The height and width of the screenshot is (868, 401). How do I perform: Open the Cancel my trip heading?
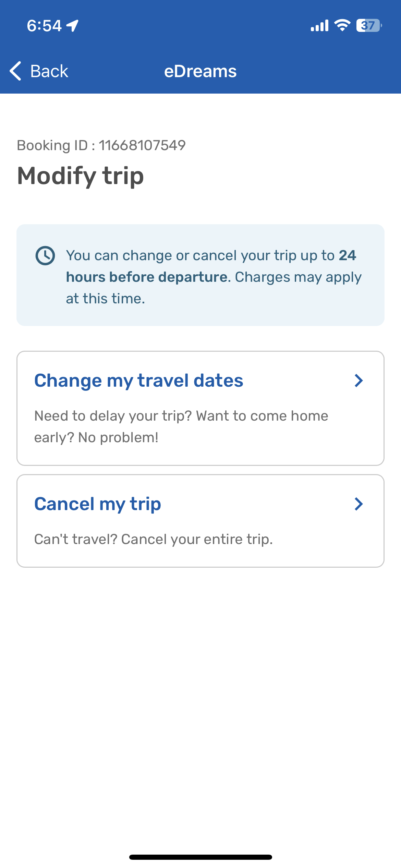click(x=98, y=504)
